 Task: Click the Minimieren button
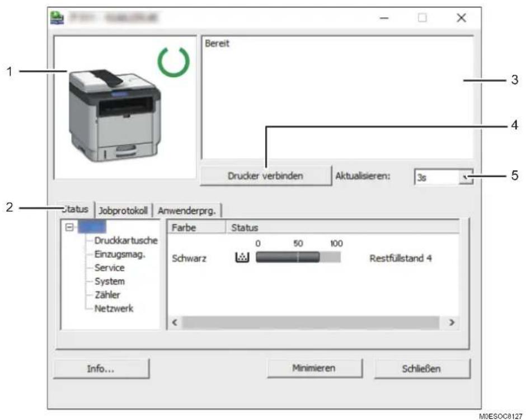[314, 368]
